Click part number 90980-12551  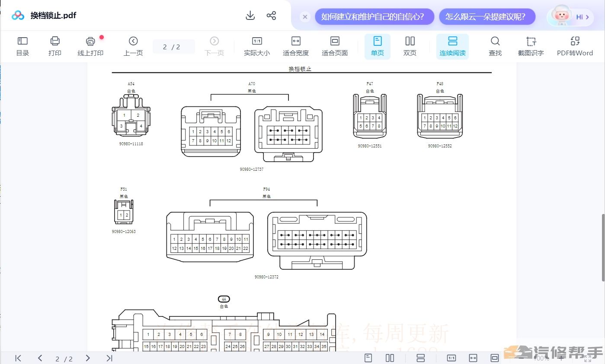(370, 146)
